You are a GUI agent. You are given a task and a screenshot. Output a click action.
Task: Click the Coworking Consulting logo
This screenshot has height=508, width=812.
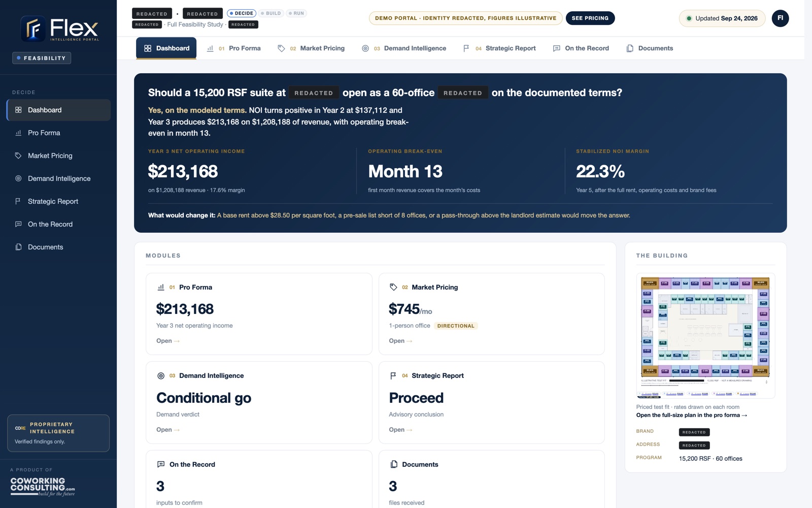pyautogui.click(x=43, y=487)
